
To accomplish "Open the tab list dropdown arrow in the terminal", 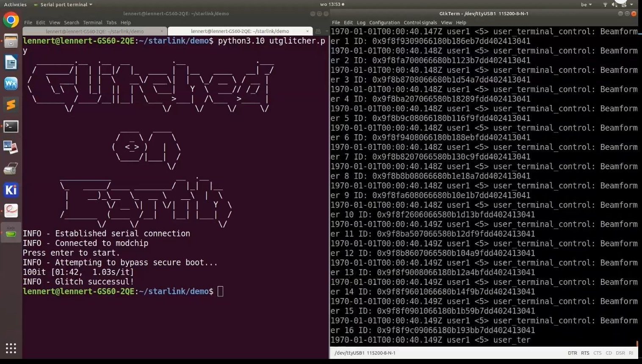I will pyautogui.click(x=327, y=31).
